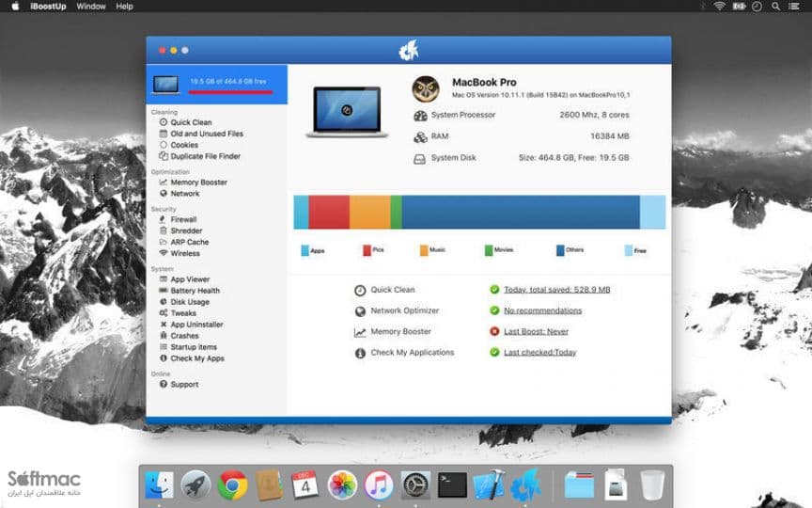The width and height of the screenshot is (812, 508).
Task: Click the MacBook laptop image
Action: coord(347,111)
